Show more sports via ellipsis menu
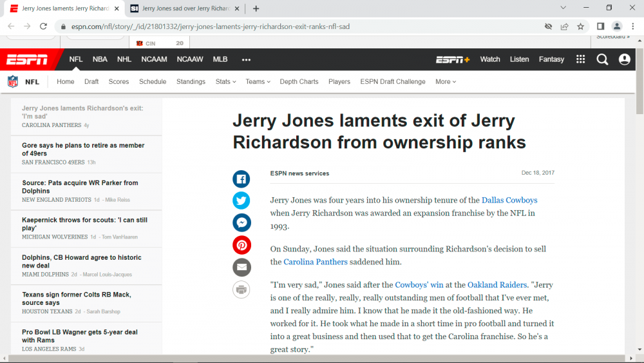 coord(246,59)
